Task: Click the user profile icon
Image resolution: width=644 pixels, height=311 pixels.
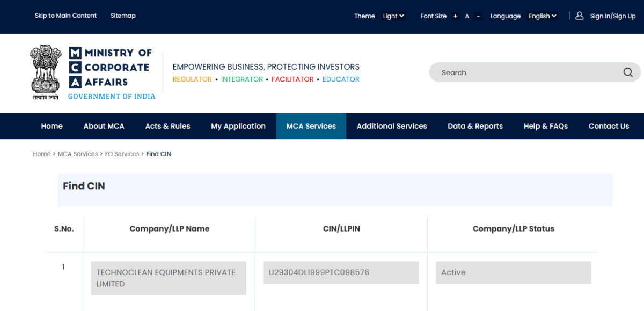Action: coord(579,16)
